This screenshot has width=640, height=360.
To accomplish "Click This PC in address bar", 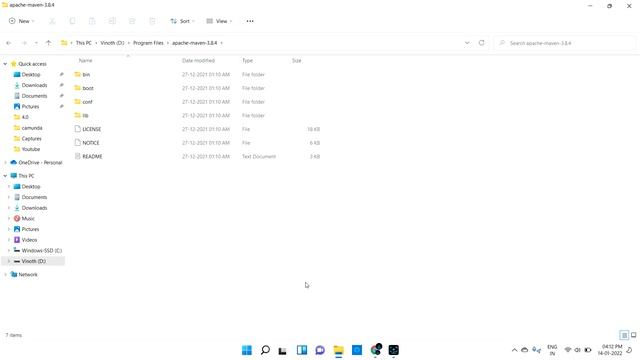I will point(84,43).
